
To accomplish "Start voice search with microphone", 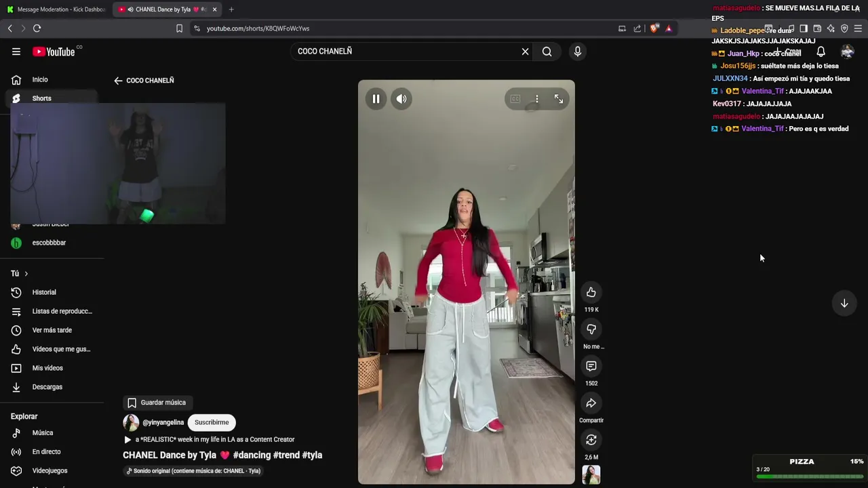I will tap(577, 52).
